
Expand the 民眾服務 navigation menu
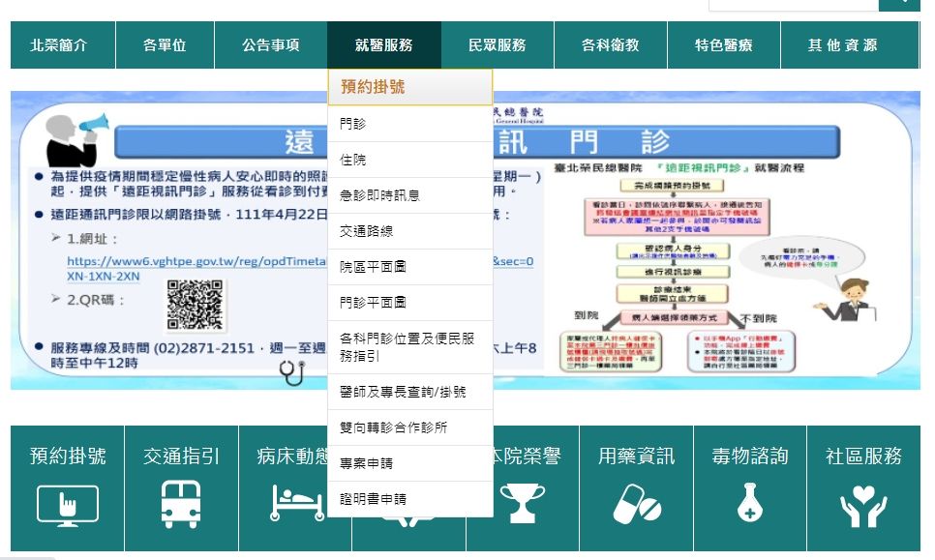point(497,44)
